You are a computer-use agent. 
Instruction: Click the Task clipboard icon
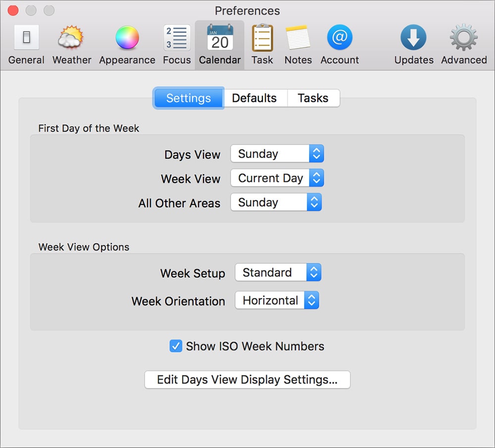pyautogui.click(x=262, y=39)
